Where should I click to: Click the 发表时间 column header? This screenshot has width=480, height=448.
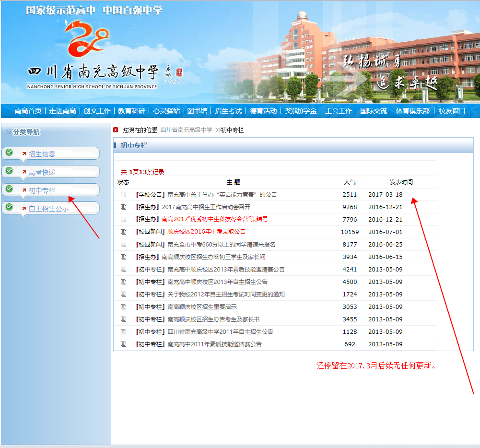[401, 182]
